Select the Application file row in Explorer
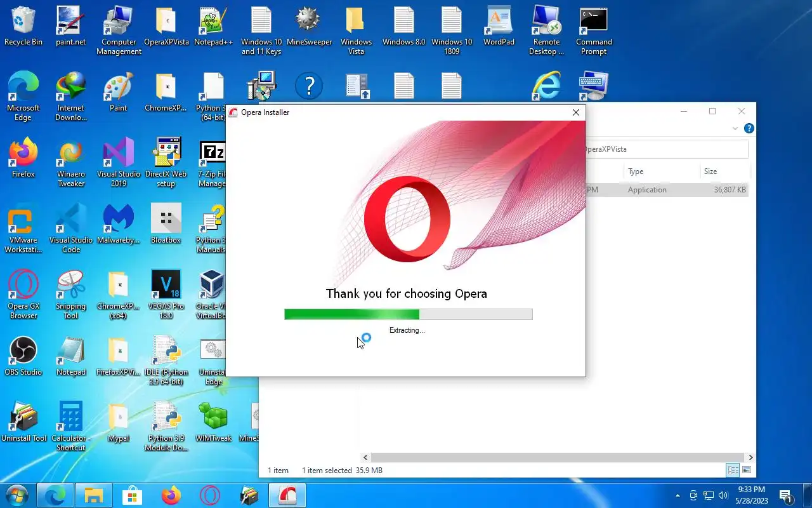This screenshot has width=812, height=508. pos(666,190)
